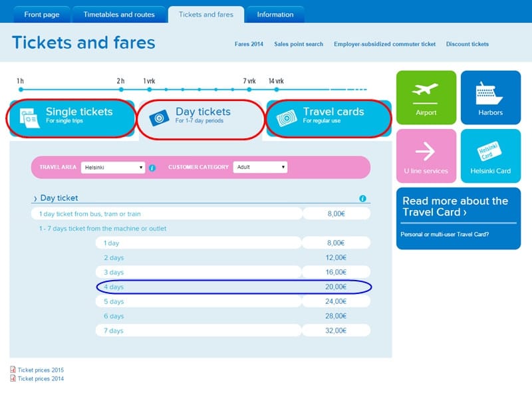Open the Harbors ship icon tile
Image resolution: width=532 pixels, height=399 pixels.
490,97
